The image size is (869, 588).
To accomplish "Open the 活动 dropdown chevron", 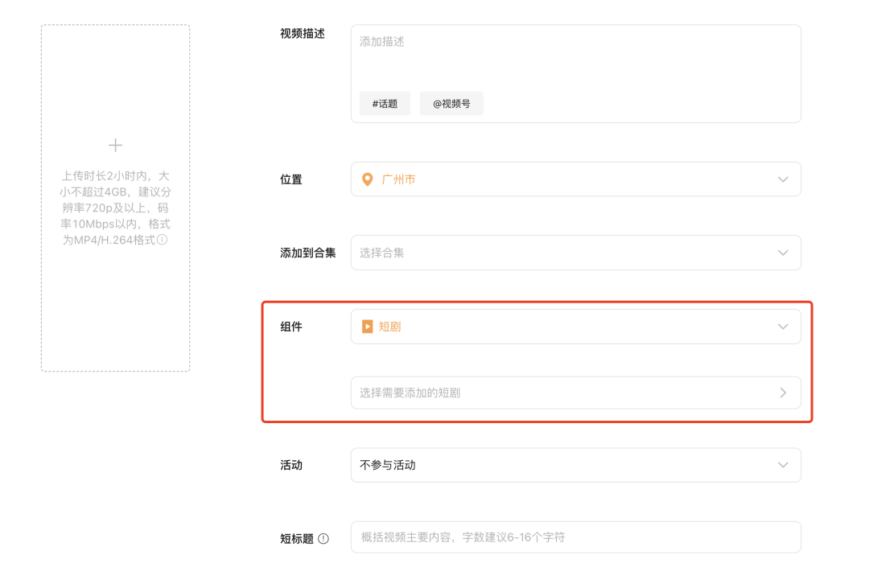I will pos(783,465).
